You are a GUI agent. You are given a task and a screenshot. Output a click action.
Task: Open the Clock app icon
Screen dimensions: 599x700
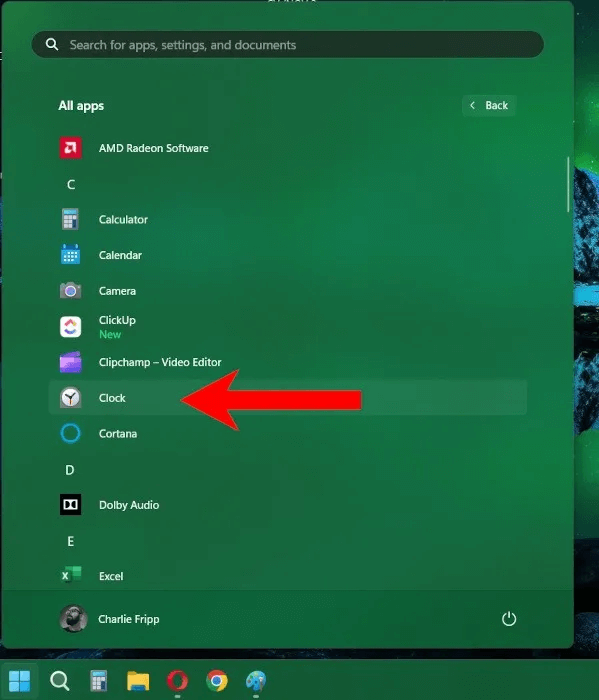(x=71, y=397)
